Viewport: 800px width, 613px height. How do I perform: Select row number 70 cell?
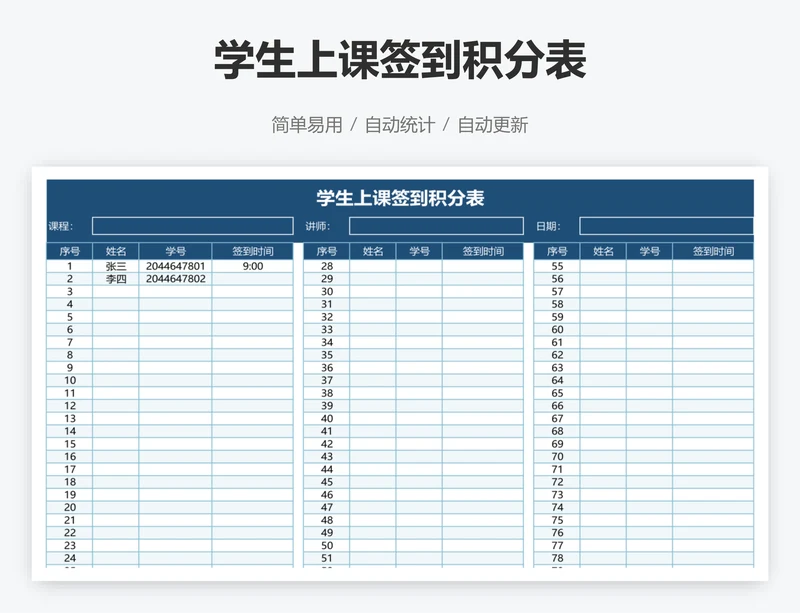pos(557,456)
